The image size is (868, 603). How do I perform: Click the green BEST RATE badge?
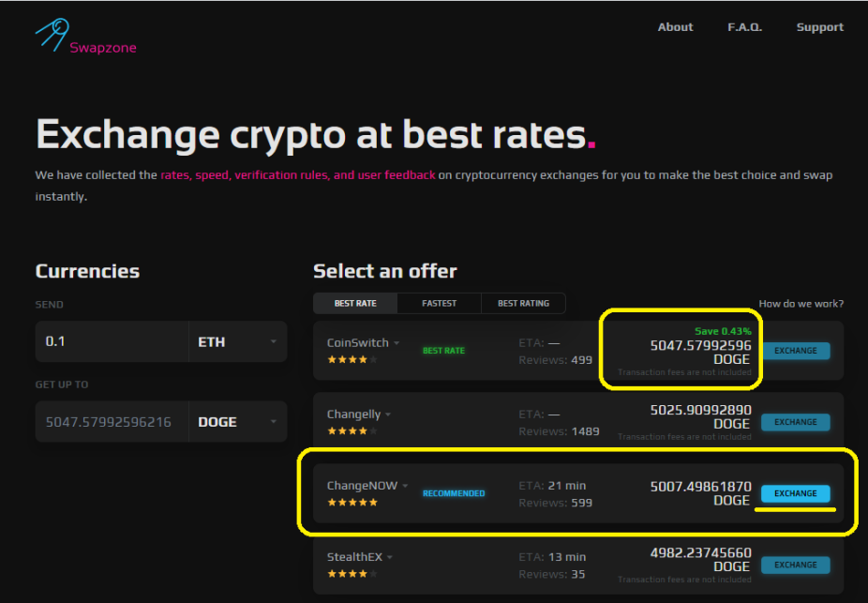[443, 351]
